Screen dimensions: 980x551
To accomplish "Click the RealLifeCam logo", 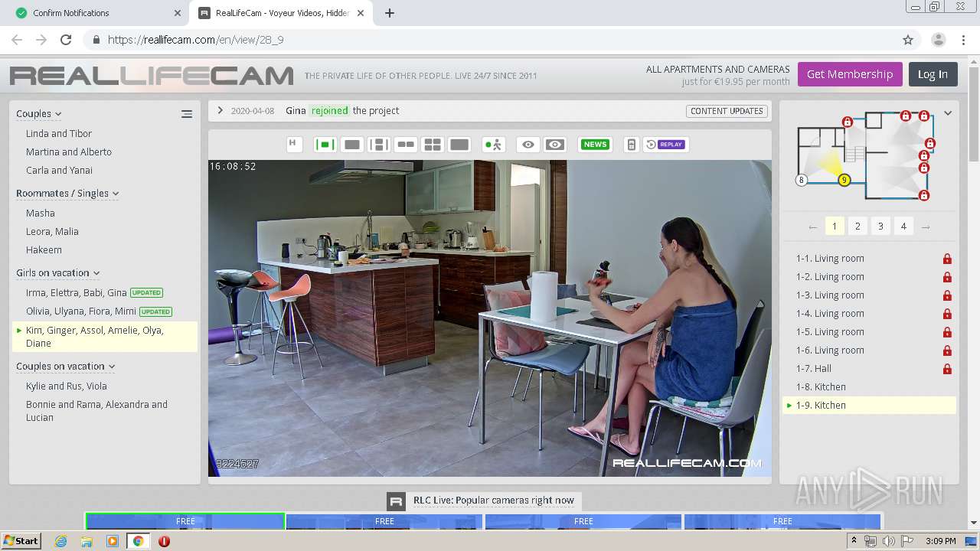I will pos(152,75).
